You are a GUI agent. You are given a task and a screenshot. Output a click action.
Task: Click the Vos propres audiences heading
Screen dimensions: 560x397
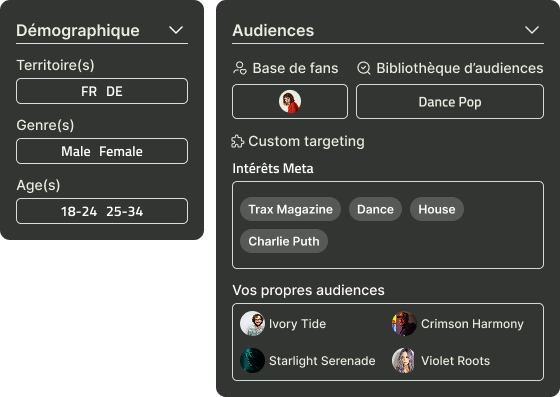pos(309,290)
